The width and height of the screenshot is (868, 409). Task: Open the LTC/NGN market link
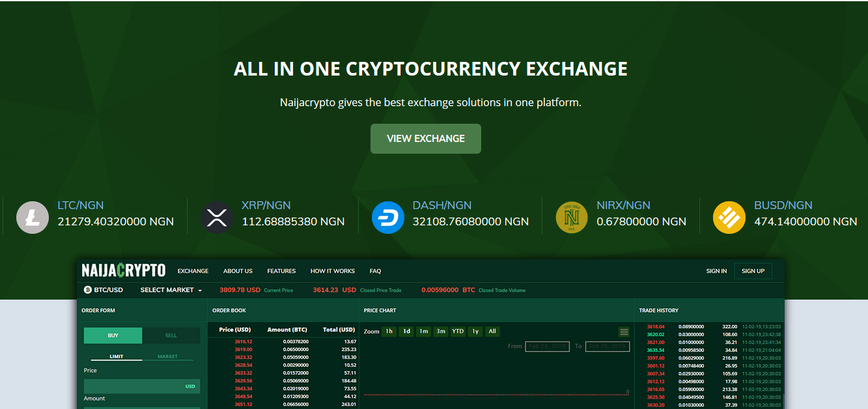81,205
